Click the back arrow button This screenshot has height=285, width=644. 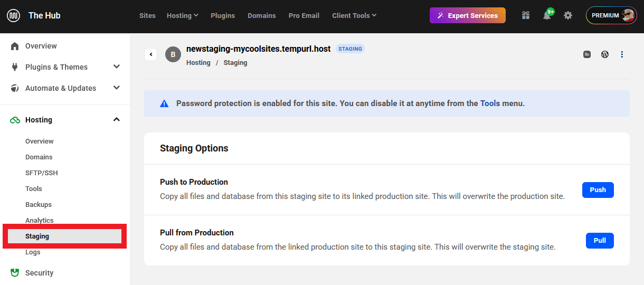tap(150, 54)
